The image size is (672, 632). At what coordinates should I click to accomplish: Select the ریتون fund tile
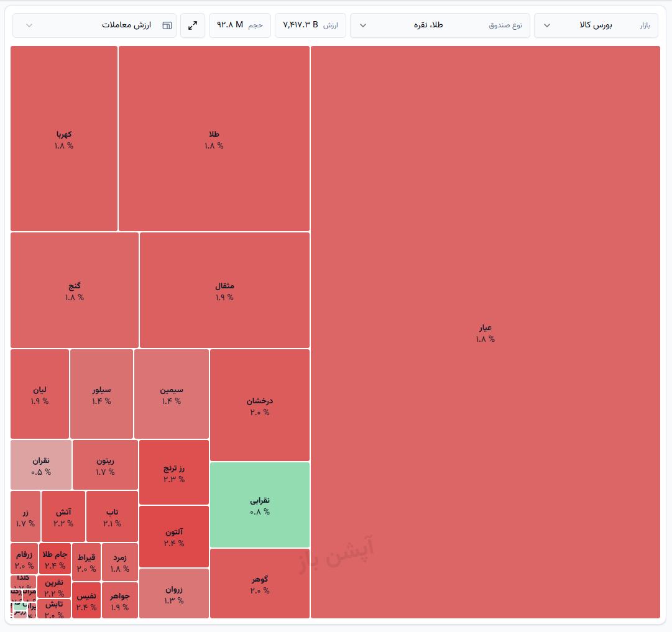[x=106, y=465]
